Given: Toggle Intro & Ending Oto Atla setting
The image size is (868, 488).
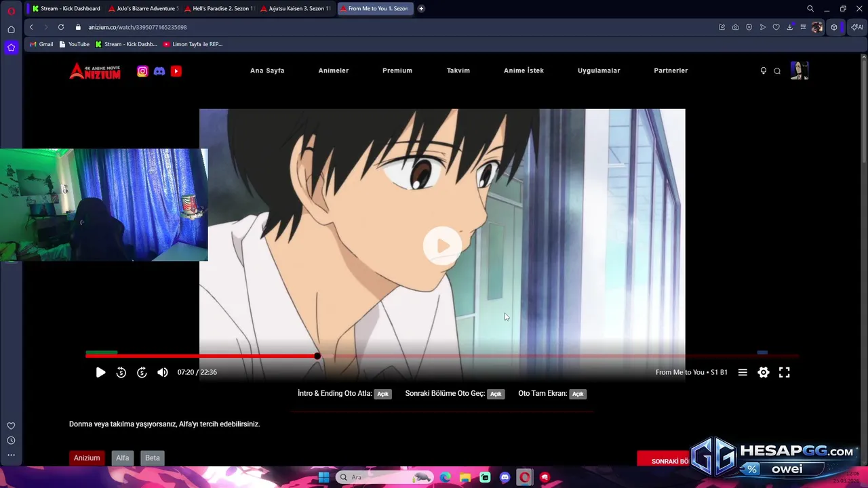Looking at the screenshot, I should 383,394.
